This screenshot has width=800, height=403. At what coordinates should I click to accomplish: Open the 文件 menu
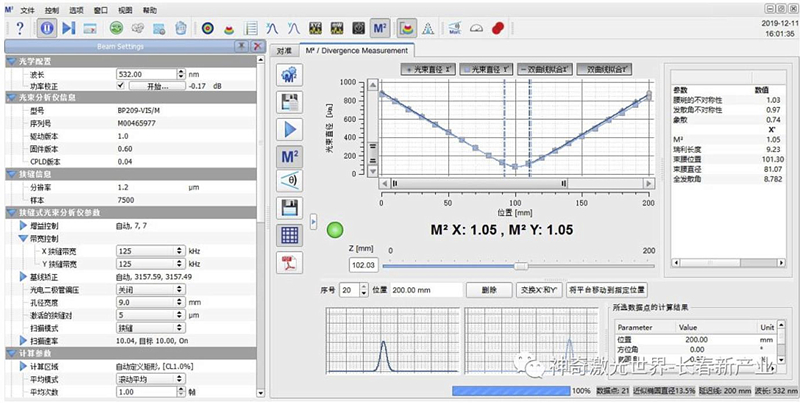coord(27,8)
